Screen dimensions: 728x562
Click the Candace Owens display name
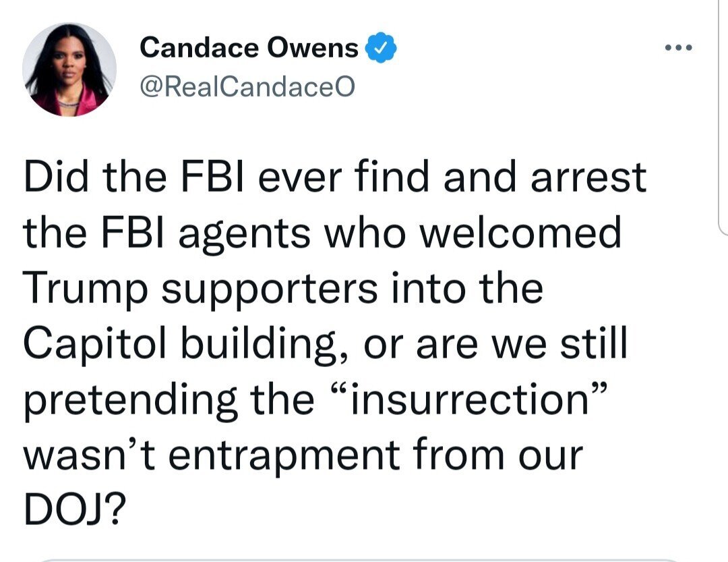point(249,48)
